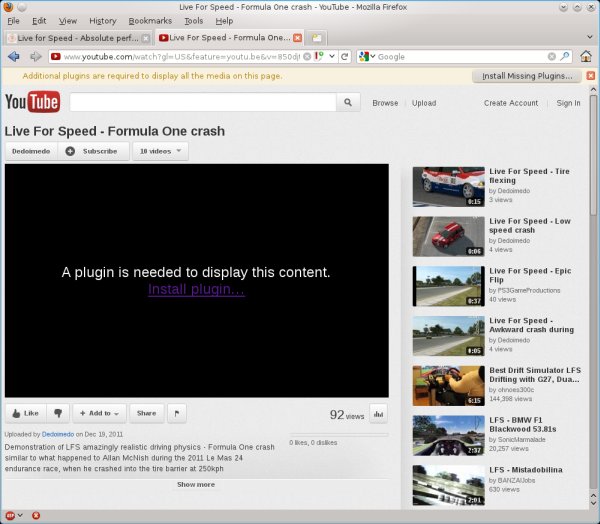Open the Add to dropdown
This screenshot has height=524, width=600.
pos(99,412)
